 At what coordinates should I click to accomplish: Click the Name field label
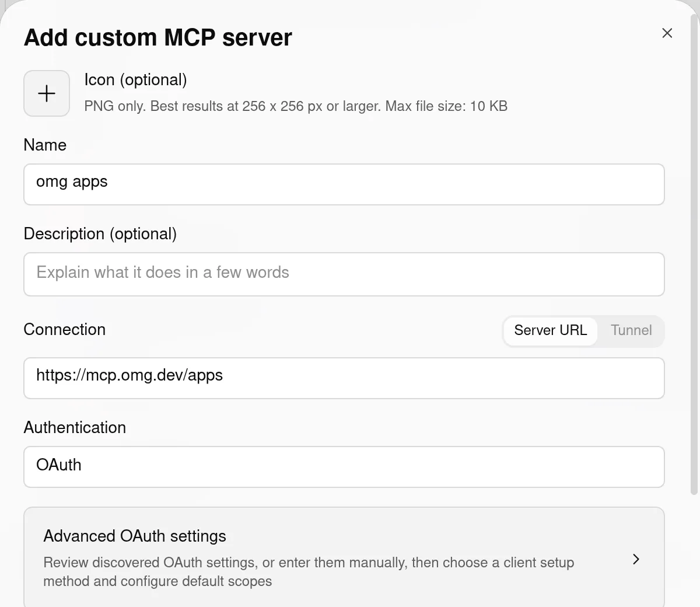pyautogui.click(x=45, y=145)
